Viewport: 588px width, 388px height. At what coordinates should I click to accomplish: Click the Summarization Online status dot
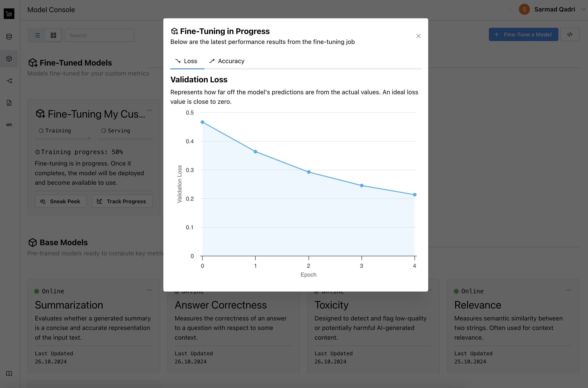(x=37, y=291)
